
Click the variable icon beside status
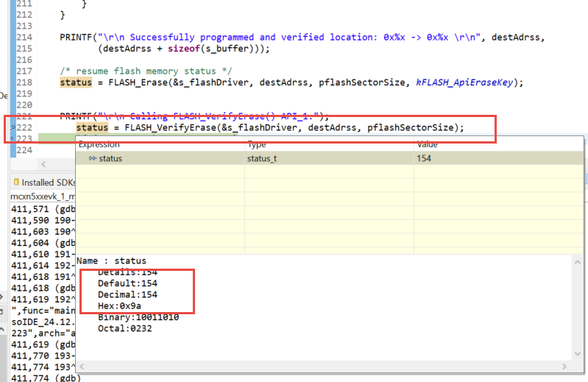pos(93,158)
